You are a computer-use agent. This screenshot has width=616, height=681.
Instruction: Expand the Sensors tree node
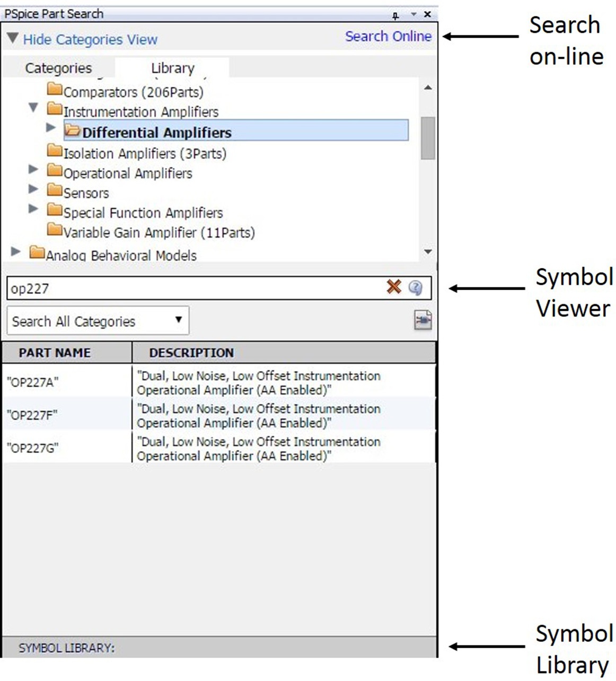[33, 189]
